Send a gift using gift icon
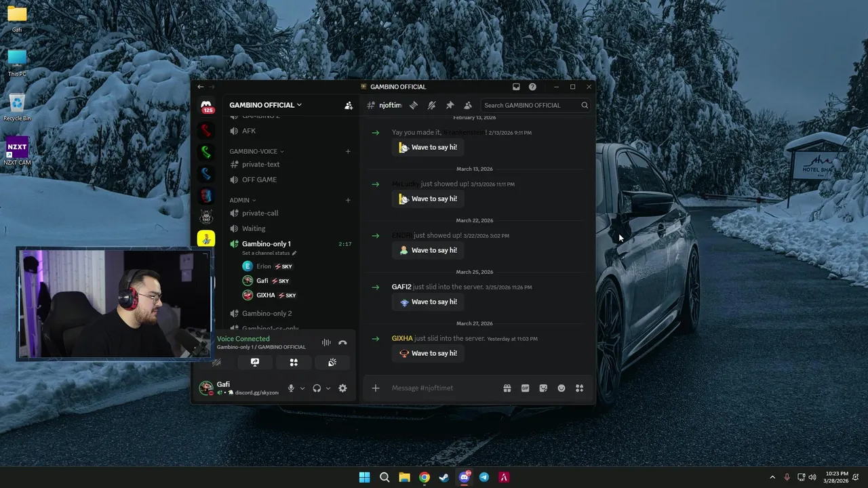868x488 pixels. click(x=507, y=388)
